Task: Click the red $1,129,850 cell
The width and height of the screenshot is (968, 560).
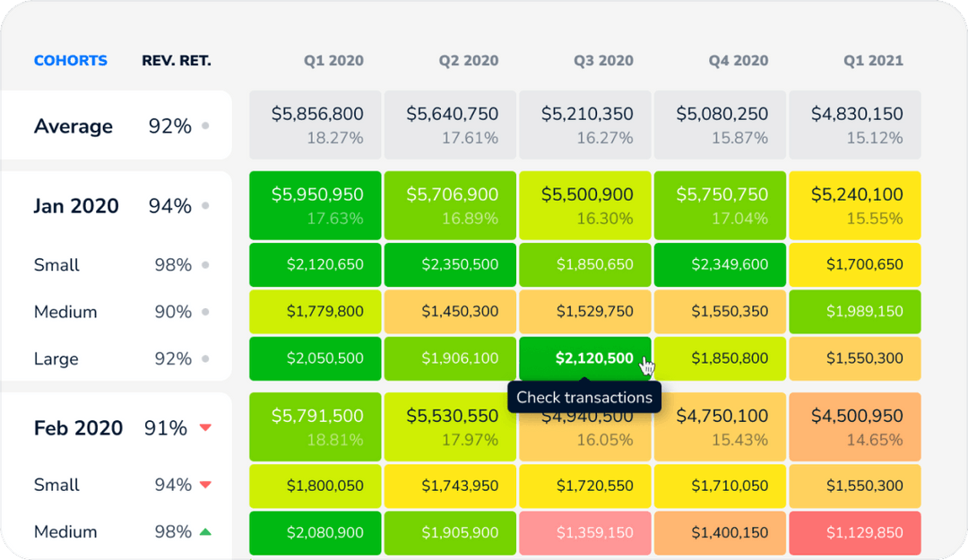Action: 854,531
